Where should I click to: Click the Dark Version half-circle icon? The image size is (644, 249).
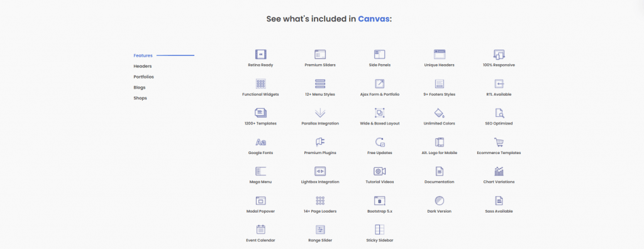[440, 201]
